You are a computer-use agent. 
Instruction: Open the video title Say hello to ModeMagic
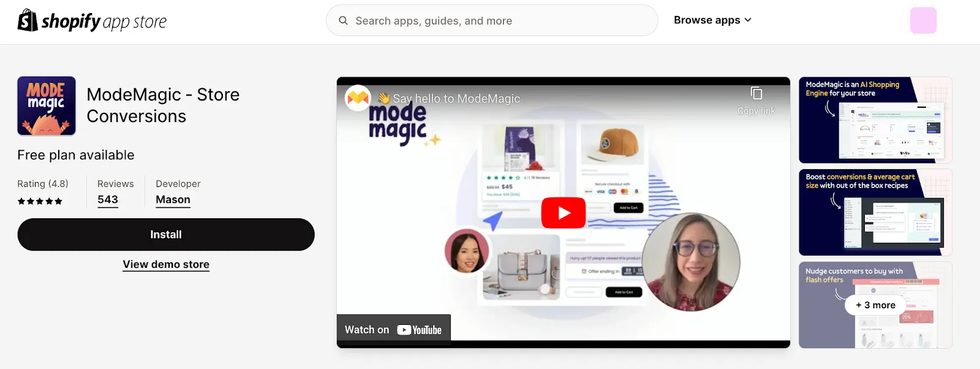pyautogui.click(x=449, y=98)
